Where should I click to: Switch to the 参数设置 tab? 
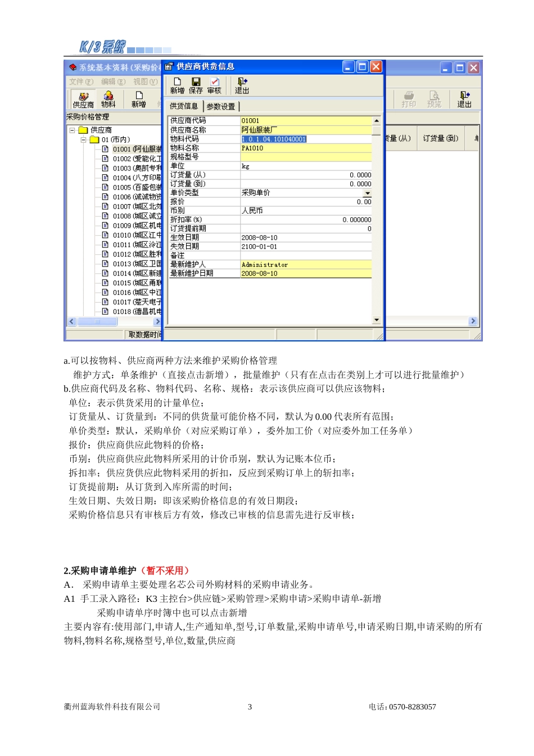(221, 106)
